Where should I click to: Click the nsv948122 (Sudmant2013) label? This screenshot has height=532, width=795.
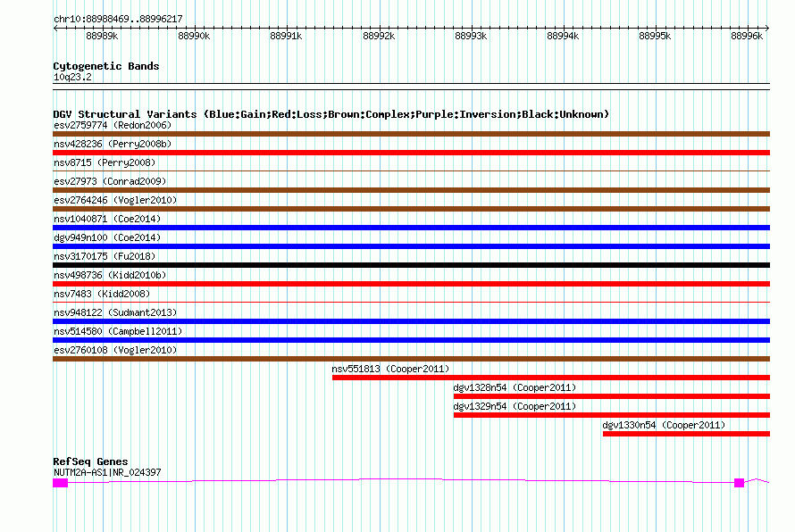tap(115, 312)
